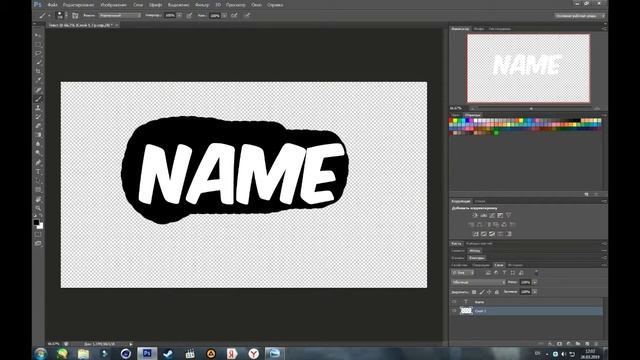Click the status bar zoom percentage field
This screenshot has height=360, width=640.
(53, 344)
